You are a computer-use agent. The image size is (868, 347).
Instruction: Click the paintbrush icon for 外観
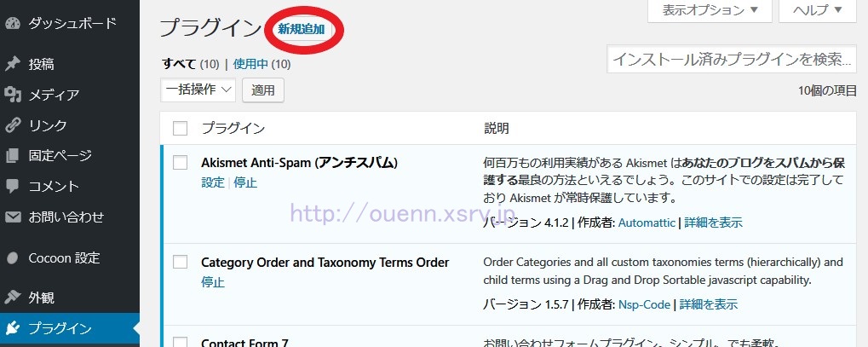(x=13, y=298)
